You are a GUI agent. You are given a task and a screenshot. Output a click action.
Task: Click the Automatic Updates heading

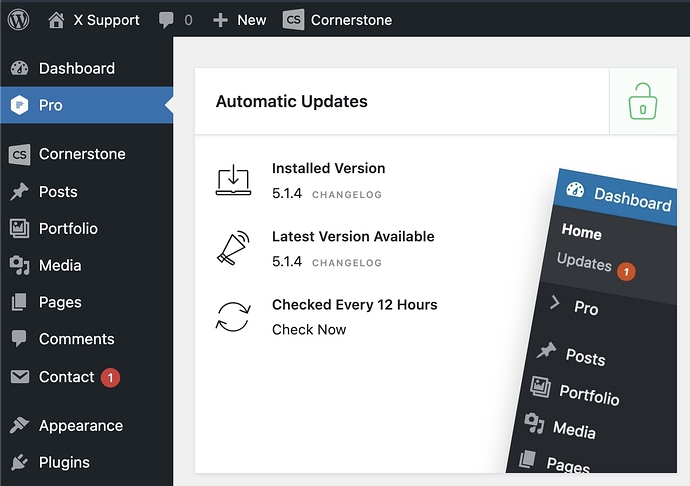tap(291, 101)
